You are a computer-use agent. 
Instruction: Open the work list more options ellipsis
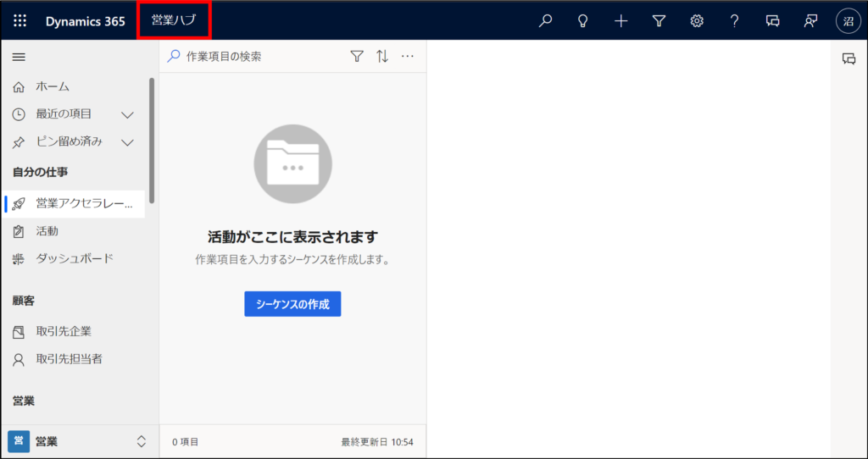(x=408, y=56)
